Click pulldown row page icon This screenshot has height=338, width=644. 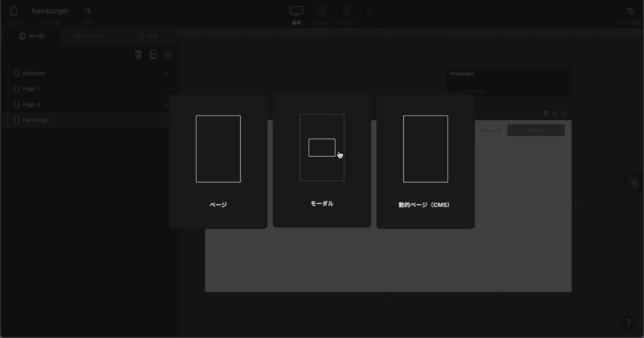[x=17, y=73]
